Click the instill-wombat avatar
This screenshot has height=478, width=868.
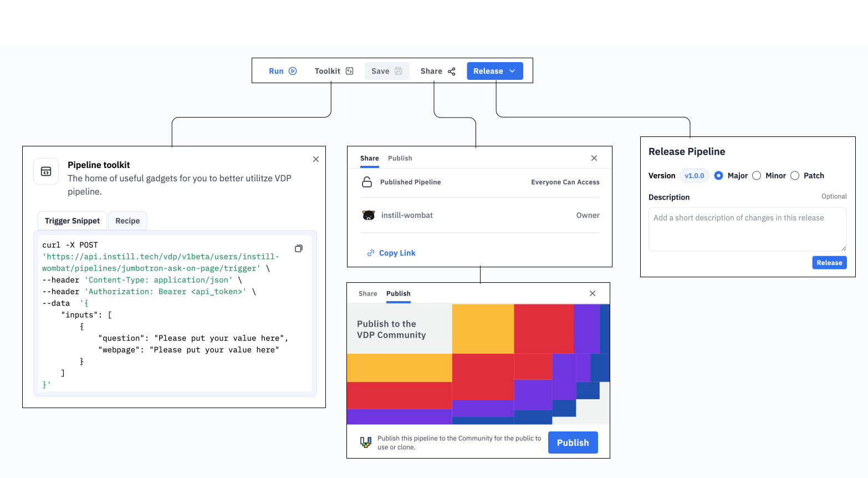point(369,215)
